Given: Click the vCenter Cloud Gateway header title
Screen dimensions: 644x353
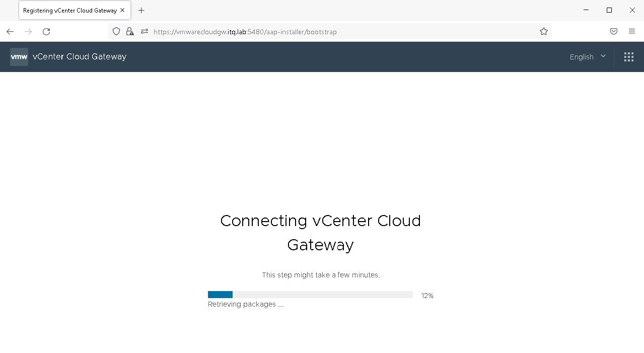Looking at the screenshot, I should click(80, 57).
